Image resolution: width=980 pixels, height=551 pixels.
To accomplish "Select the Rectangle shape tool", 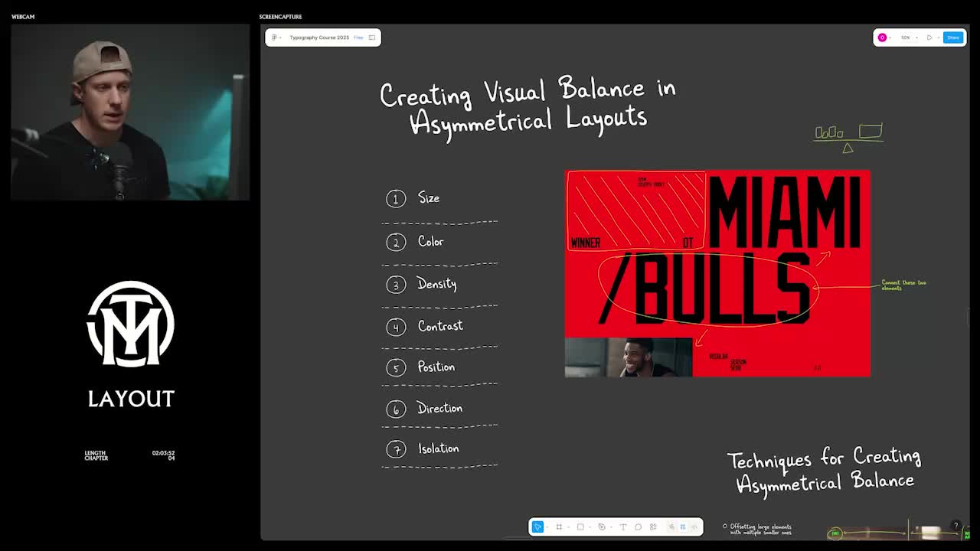I will click(580, 527).
